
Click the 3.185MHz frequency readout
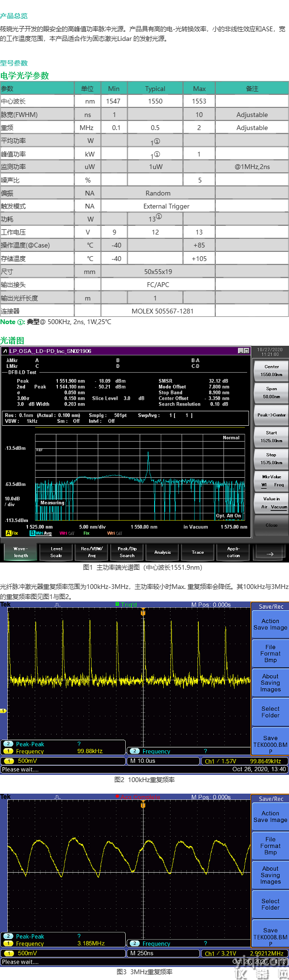click(x=91, y=943)
